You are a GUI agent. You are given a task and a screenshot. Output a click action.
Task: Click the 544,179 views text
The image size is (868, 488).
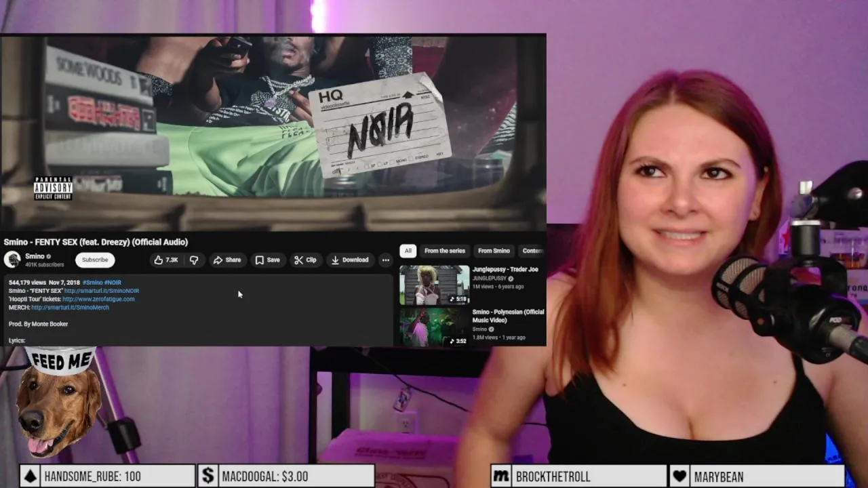(27, 283)
